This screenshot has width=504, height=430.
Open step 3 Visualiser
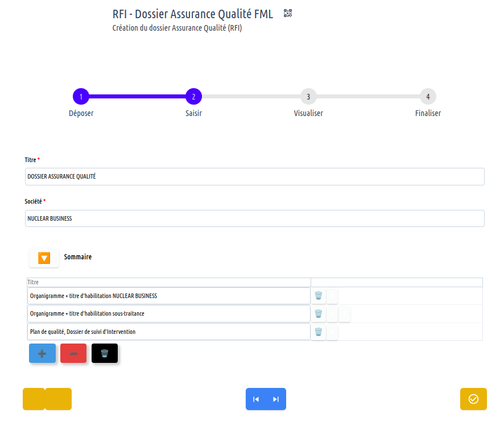pyautogui.click(x=308, y=97)
